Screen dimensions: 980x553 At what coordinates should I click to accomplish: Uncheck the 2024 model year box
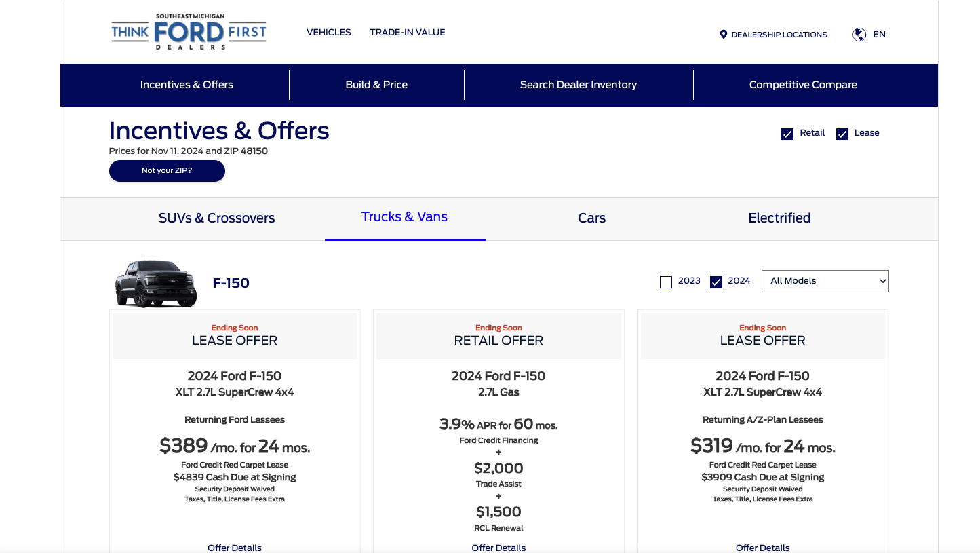(716, 282)
